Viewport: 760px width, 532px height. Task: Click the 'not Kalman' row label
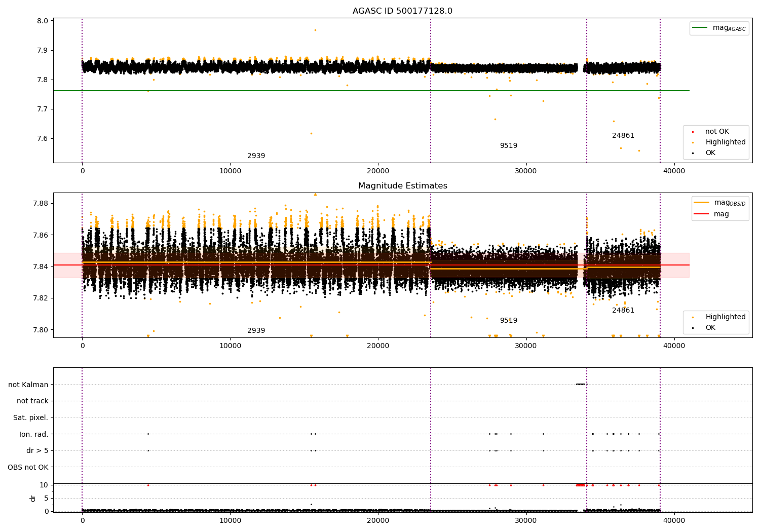[x=28, y=385]
